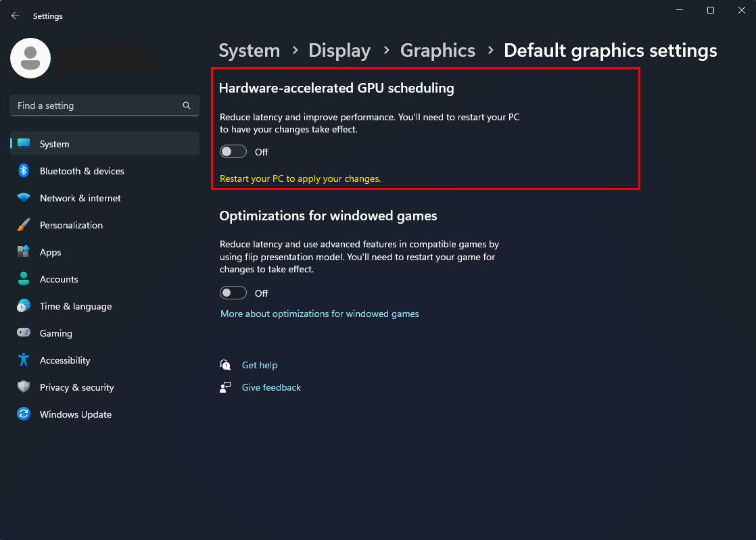Click the Gaming controller icon
Screen dimensions: 756x540
24,333
